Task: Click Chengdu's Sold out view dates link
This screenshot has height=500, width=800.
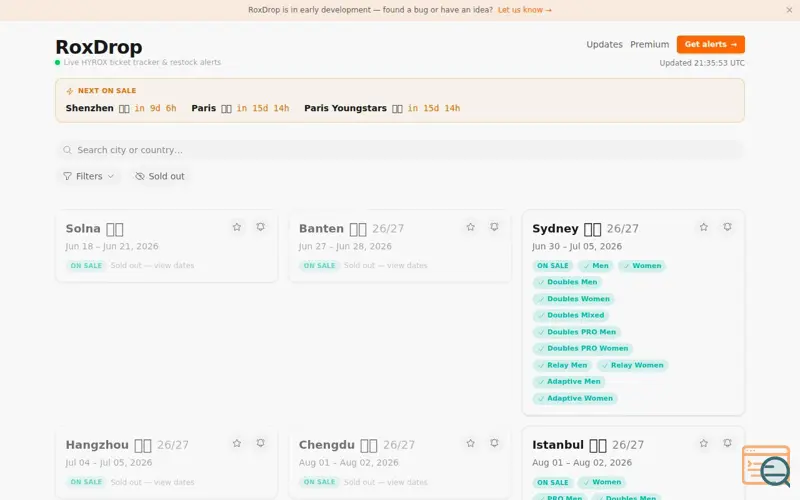Action: [x=386, y=482]
